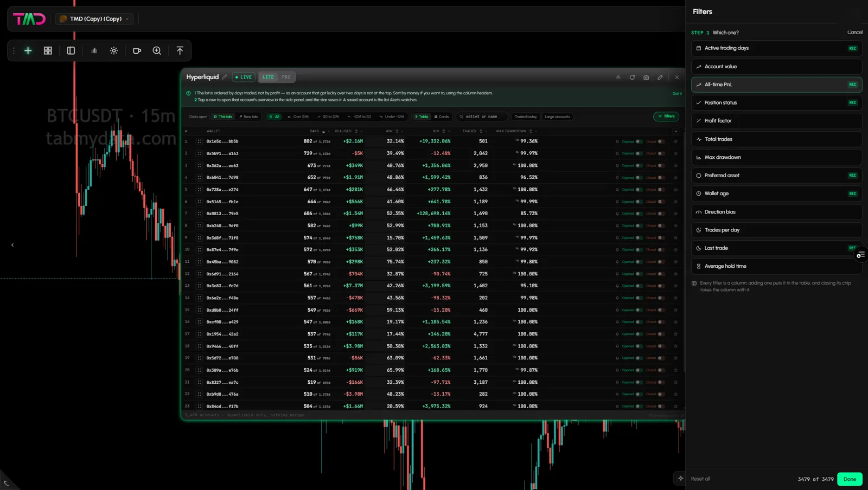
Task: Star the 0x1e5c...bb5b account
Action: 675,141
